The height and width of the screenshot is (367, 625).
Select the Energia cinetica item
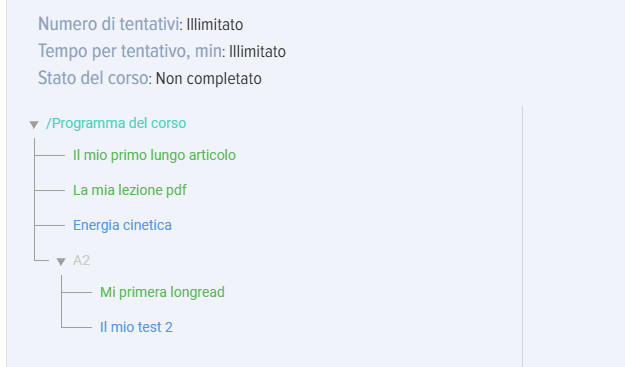click(x=122, y=225)
